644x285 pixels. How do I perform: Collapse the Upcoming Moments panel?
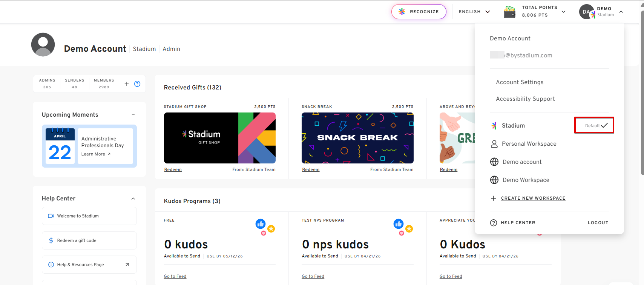(x=133, y=115)
